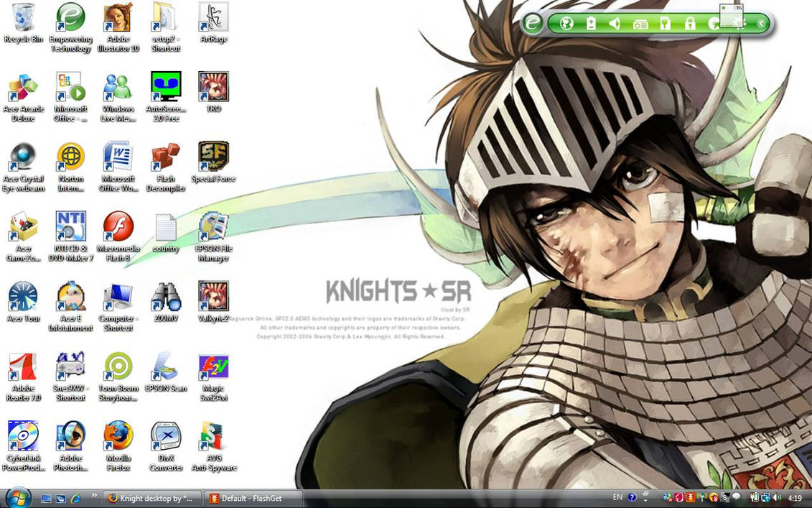The image size is (812, 508).
Task: Launch Windows Live Messenger shortcut
Action: [x=118, y=98]
